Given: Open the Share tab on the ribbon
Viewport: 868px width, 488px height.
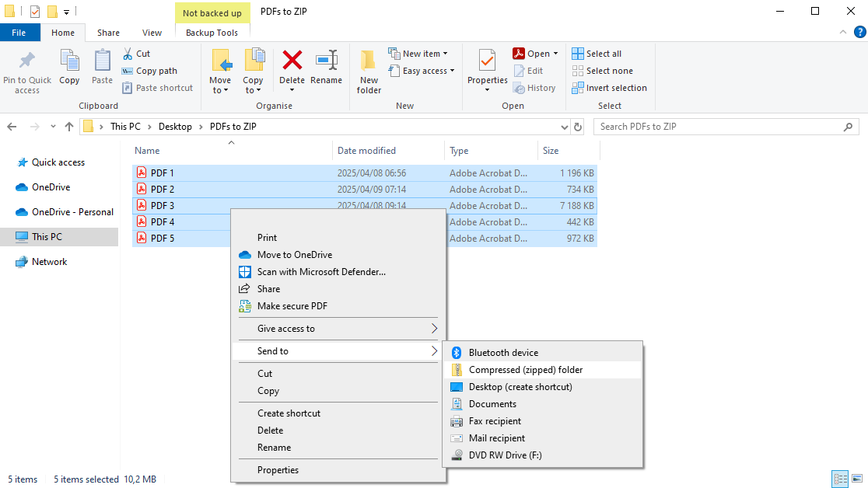Looking at the screenshot, I should pos(108,33).
